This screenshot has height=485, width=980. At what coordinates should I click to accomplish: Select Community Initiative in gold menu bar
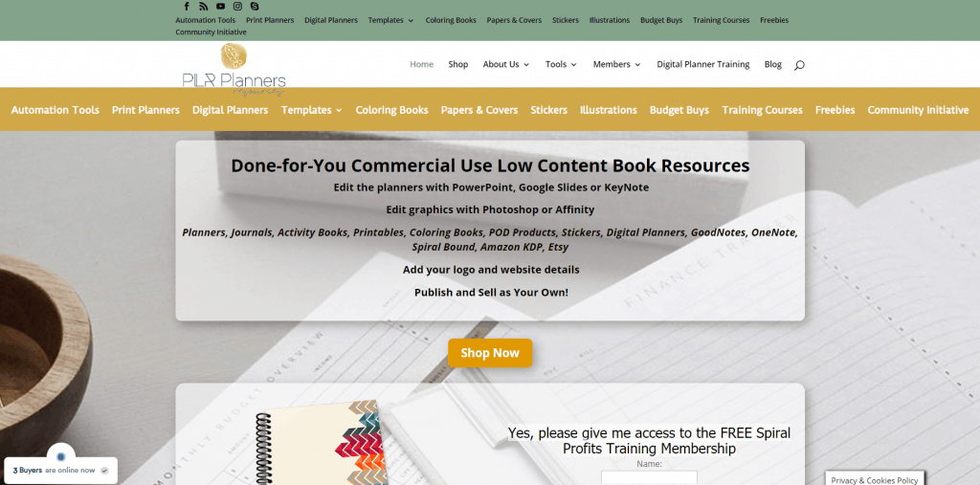(x=918, y=110)
